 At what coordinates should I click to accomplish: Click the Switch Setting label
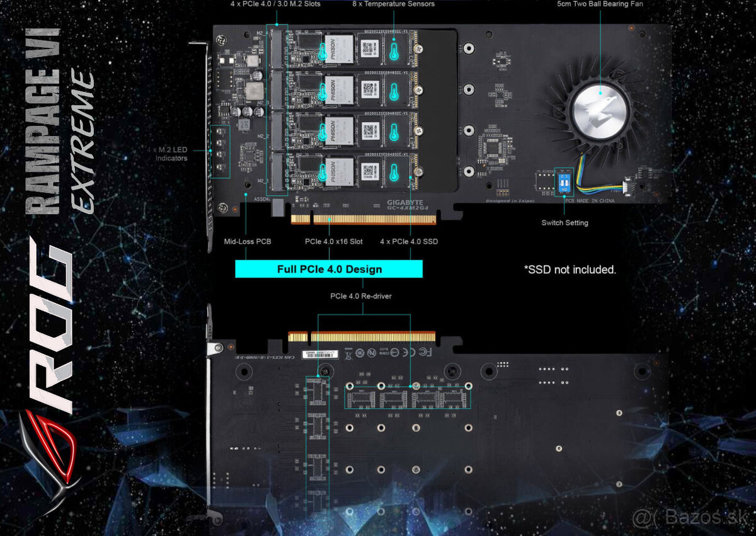pyautogui.click(x=564, y=223)
